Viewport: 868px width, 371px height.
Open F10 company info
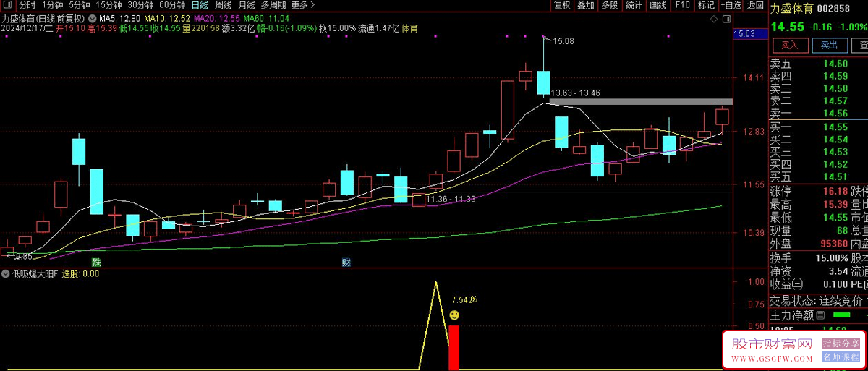click(x=682, y=5)
